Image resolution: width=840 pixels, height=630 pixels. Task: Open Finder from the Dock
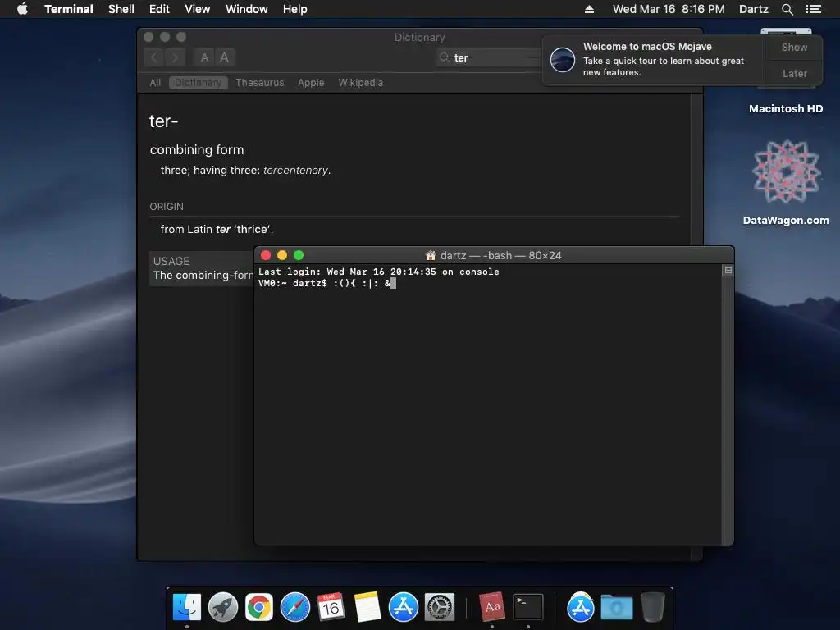186,607
